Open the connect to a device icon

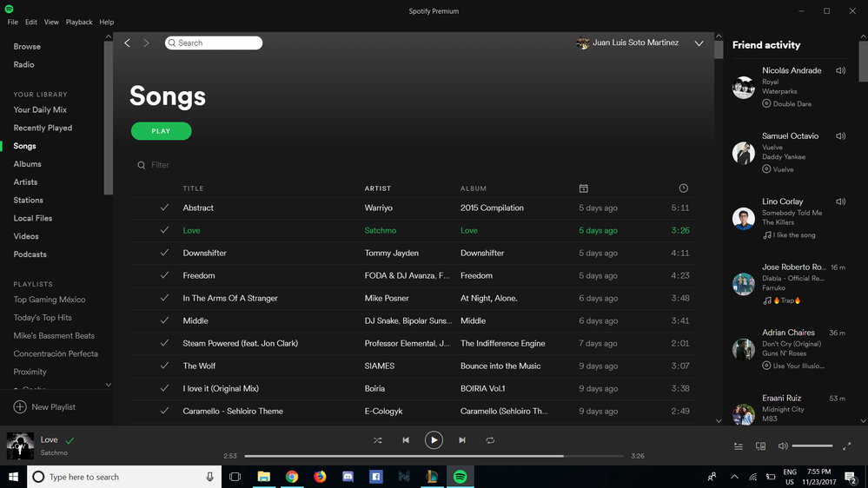point(760,446)
